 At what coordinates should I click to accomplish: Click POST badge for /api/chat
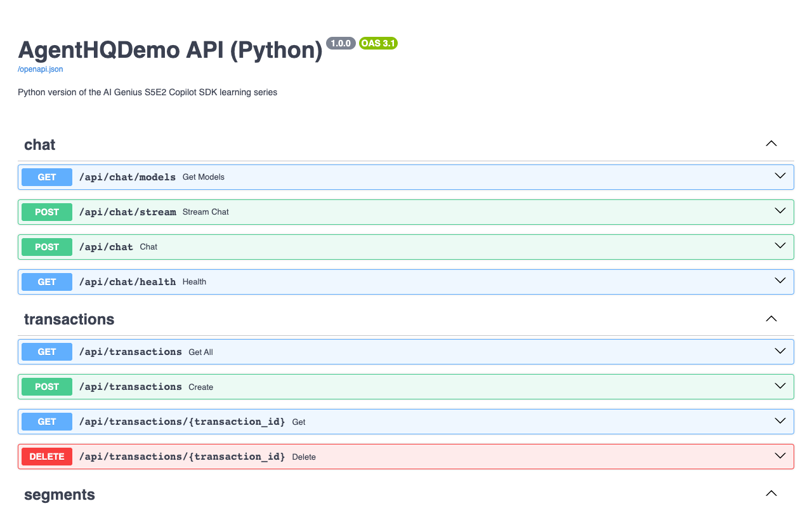coord(47,247)
